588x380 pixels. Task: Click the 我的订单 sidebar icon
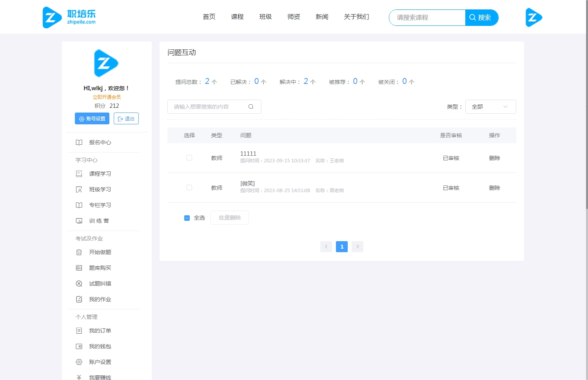[79, 331]
